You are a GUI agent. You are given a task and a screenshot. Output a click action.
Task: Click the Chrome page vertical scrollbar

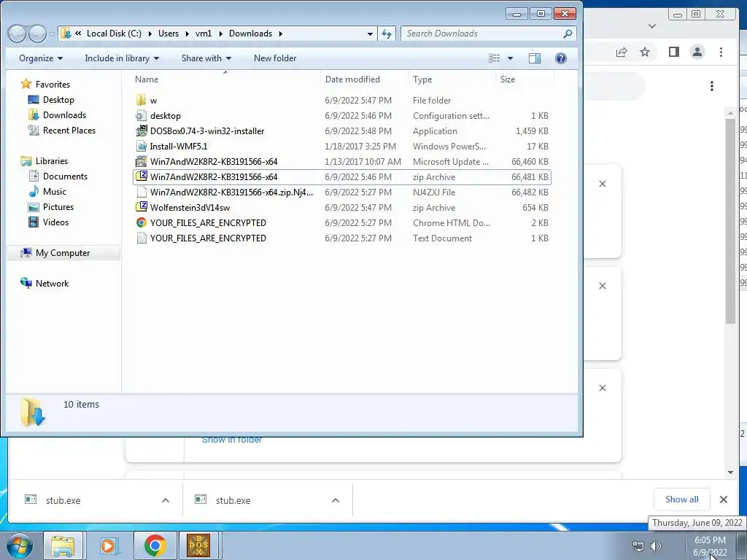(730, 222)
